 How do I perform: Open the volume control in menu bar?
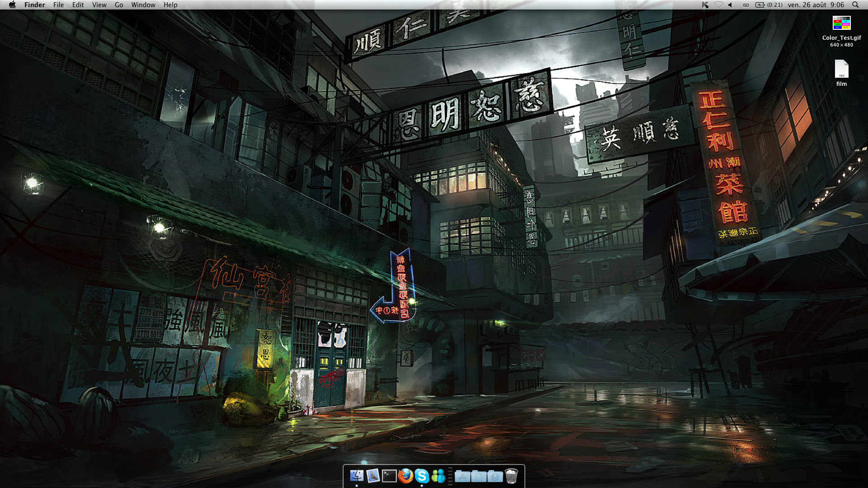pos(731,5)
